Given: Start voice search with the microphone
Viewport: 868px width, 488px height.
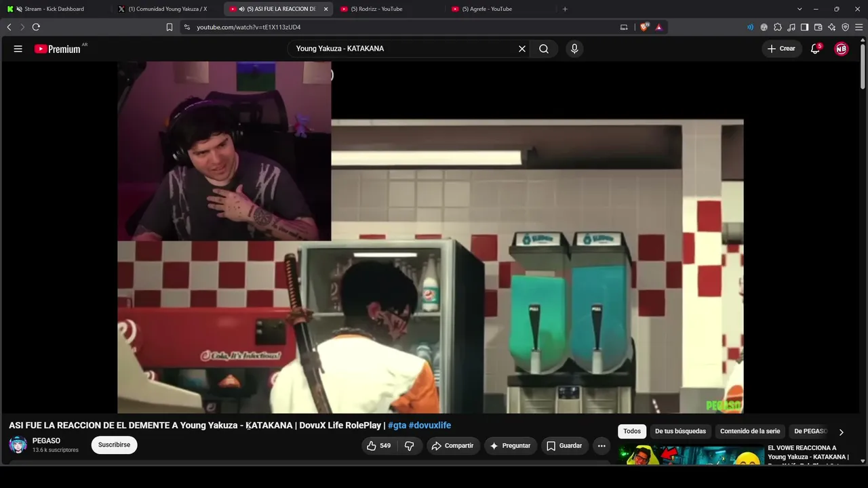Looking at the screenshot, I should (574, 49).
